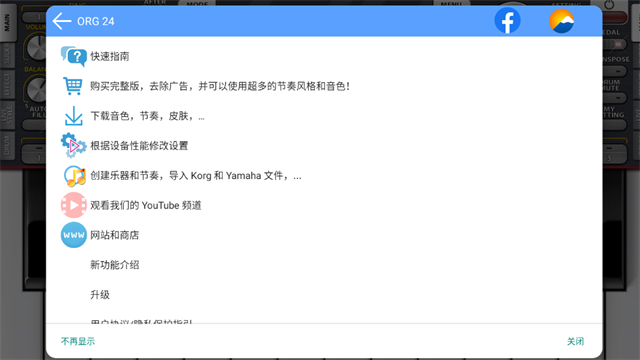640x360 pixels.
Task: Click 不再显示 button
Action: pyautogui.click(x=78, y=341)
